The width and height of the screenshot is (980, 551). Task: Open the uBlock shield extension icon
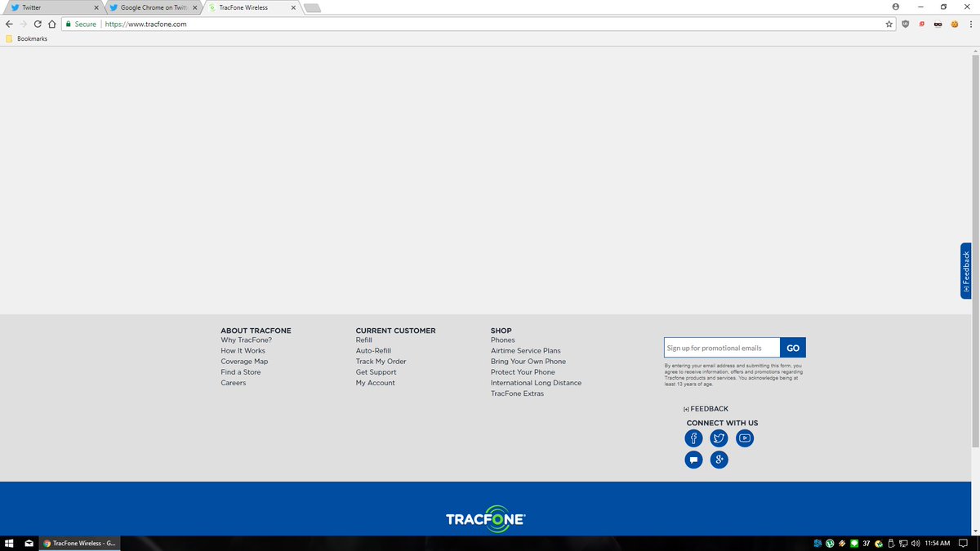click(x=905, y=24)
